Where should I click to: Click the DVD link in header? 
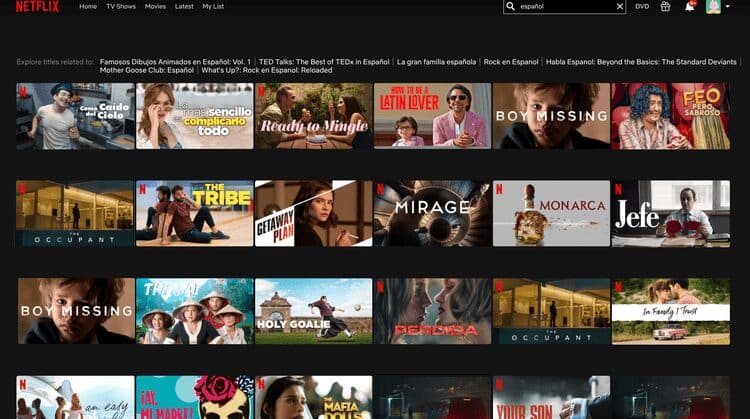pos(642,7)
